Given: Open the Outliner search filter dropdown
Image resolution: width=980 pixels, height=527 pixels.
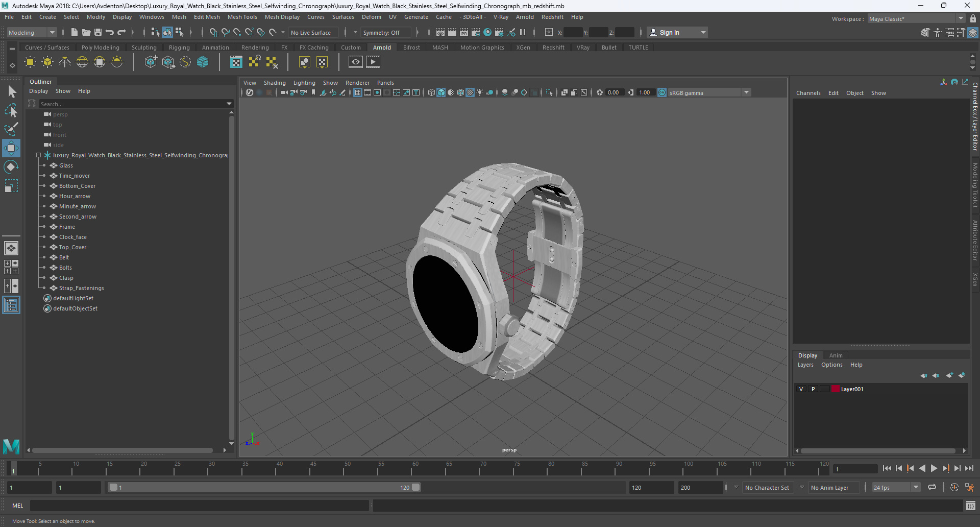Looking at the screenshot, I should coord(229,104).
